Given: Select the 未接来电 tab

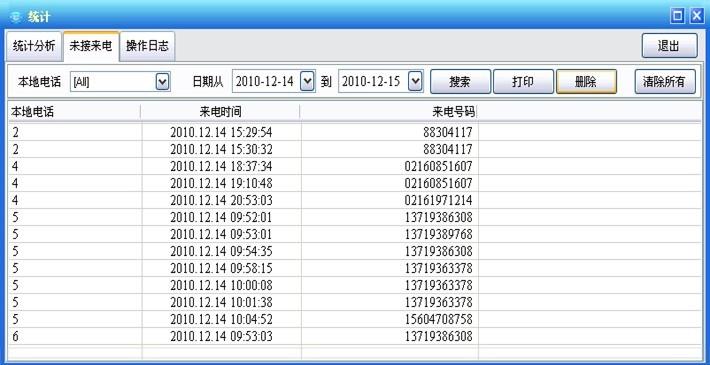Looking at the screenshot, I should click(91, 46).
